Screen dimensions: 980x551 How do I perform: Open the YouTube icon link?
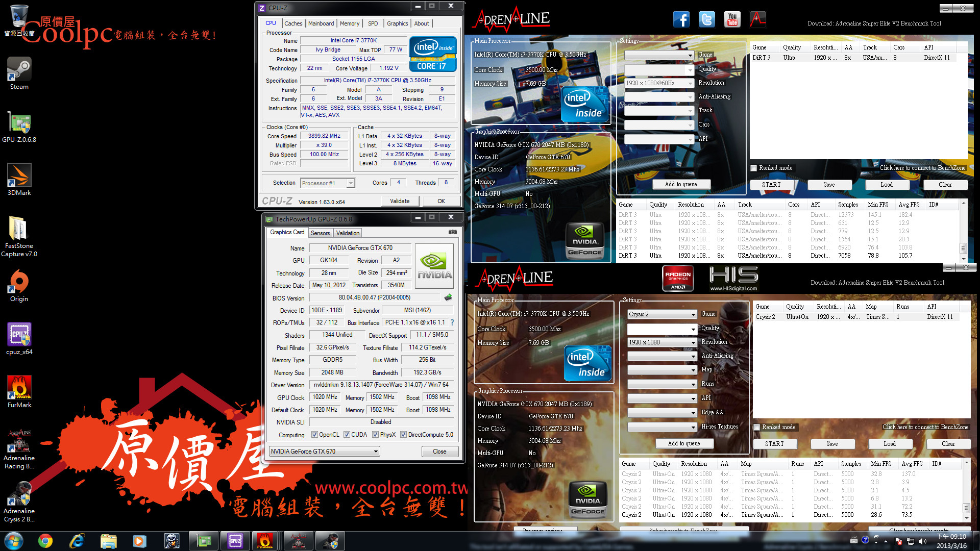coord(732,19)
